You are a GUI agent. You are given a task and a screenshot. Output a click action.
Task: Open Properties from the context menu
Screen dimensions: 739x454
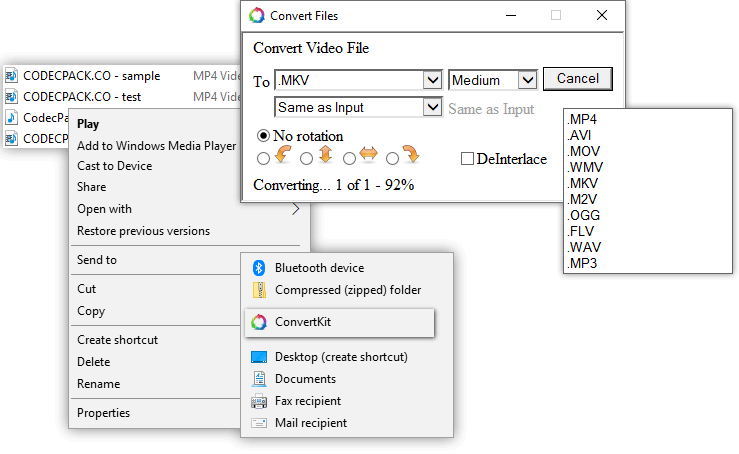tap(103, 413)
